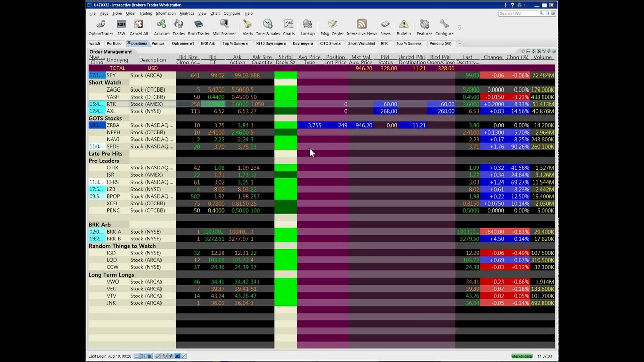Open the File menu
The width and height of the screenshot is (644, 362).
tap(92, 13)
